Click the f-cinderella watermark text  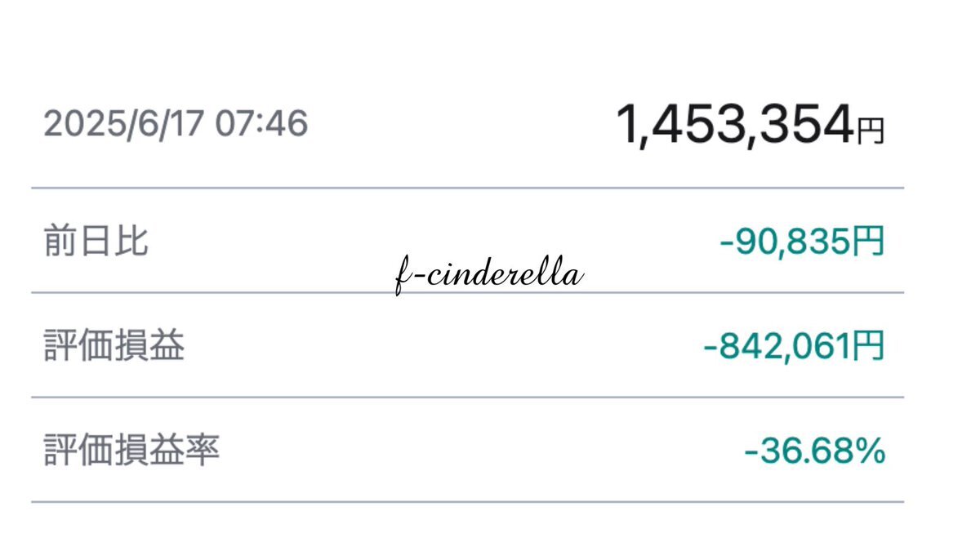point(488,276)
